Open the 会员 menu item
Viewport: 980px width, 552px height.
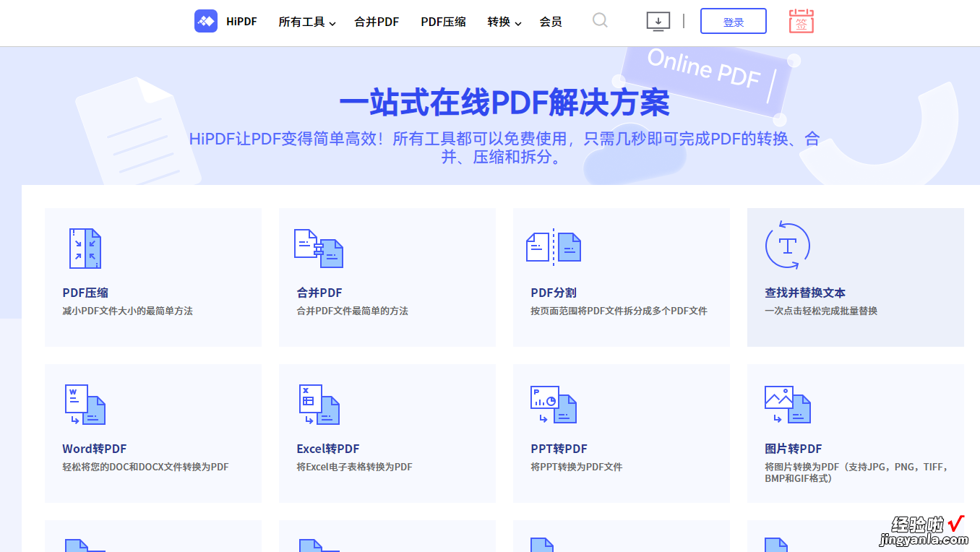pos(551,22)
